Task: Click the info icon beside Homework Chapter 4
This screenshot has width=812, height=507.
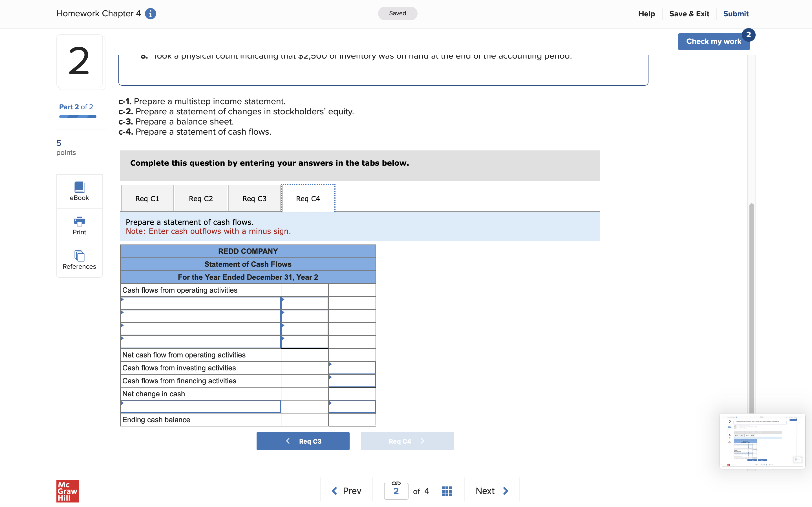Action: tap(150, 14)
